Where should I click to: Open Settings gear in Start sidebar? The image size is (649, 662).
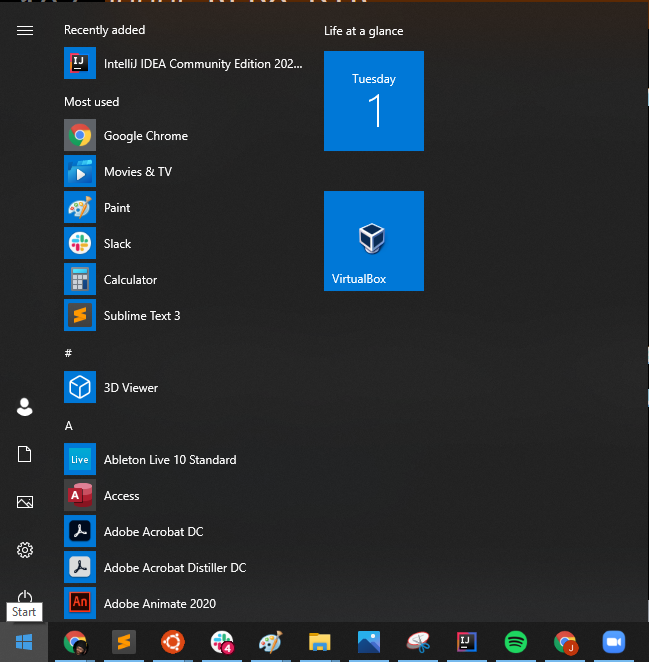pyautogui.click(x=25, y=550)
